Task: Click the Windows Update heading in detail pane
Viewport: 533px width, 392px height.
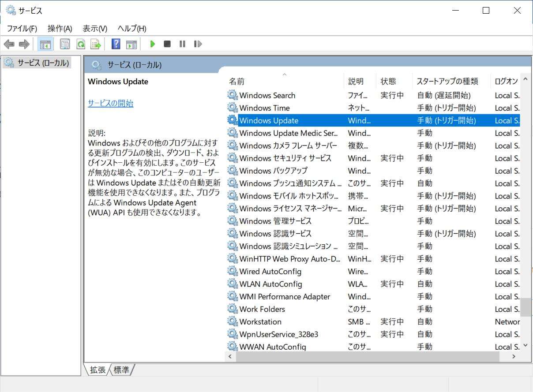Action: (118, 82)
